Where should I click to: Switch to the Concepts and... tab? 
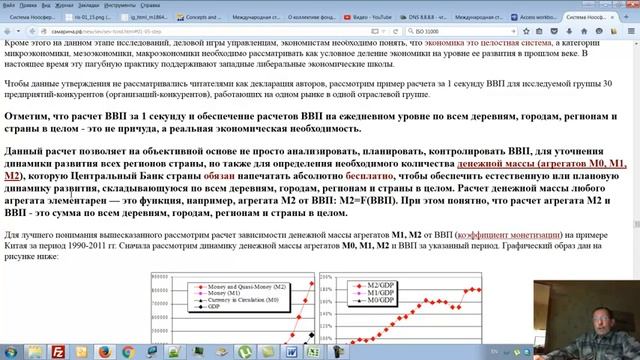[200, 17]
